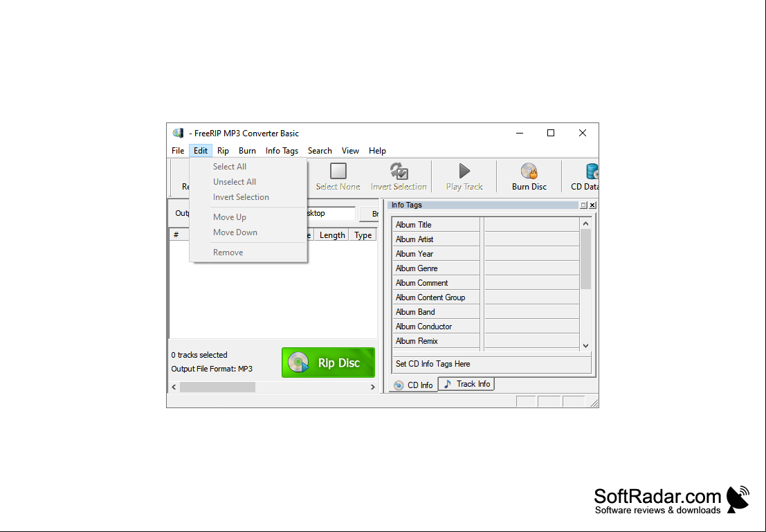This screenshot has height=532, width=766.
Task: Click the track list scroll-left arrow
Action: point(174,387)
